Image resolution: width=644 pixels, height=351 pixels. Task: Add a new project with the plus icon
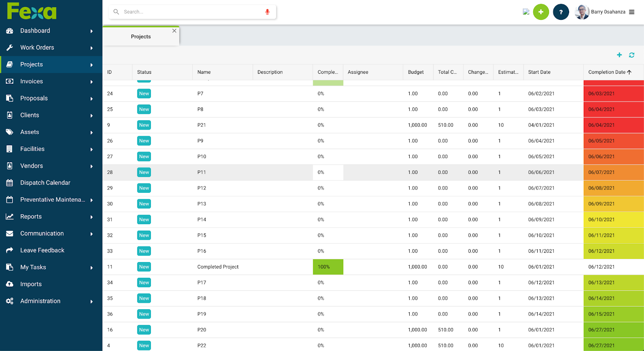619,55
